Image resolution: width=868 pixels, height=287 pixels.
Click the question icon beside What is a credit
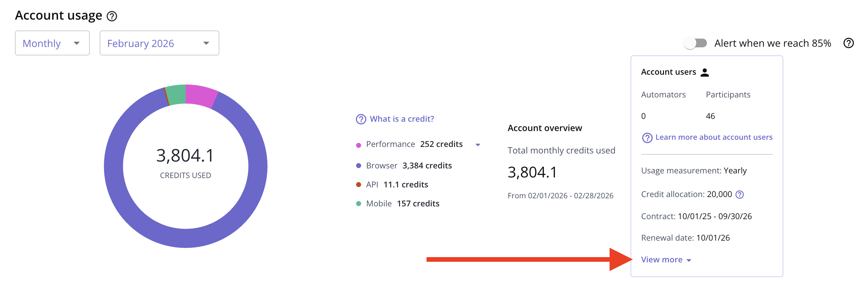pyautogui.click(x=360, y=119)
